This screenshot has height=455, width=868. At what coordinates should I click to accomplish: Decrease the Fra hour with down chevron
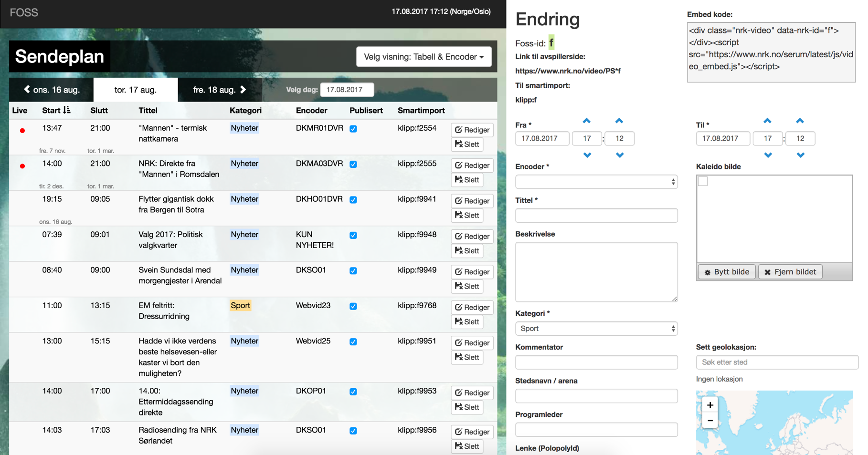coord(587,155)
